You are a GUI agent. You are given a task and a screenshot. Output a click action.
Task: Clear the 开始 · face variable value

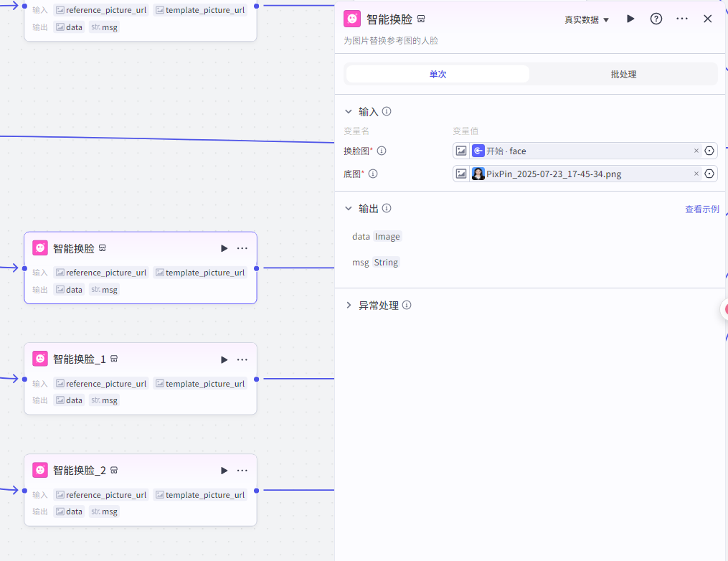[696, 151]
